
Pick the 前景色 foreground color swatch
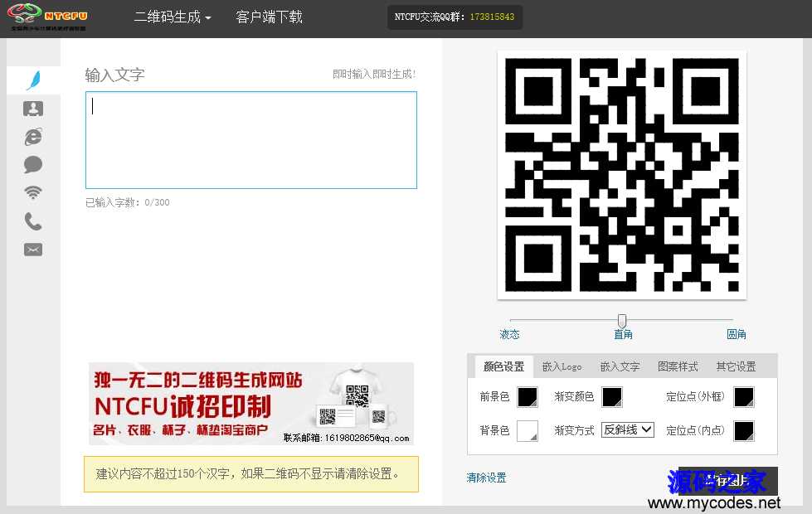tap(528, 397)
